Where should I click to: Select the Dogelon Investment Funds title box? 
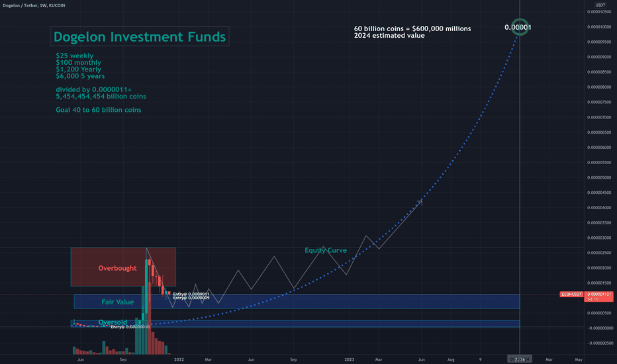coord(140,36)
